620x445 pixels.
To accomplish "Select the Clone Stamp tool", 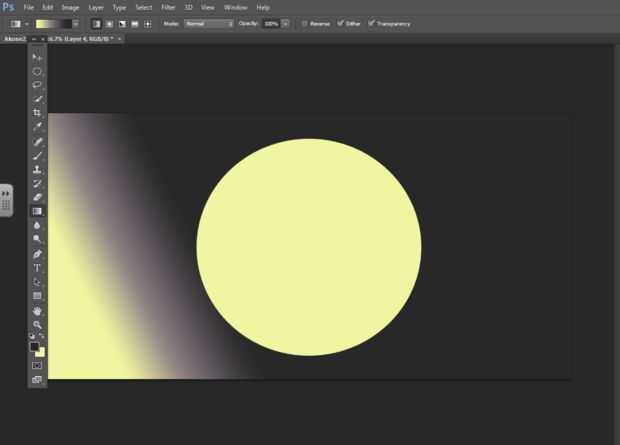I will tap(37, 170).
